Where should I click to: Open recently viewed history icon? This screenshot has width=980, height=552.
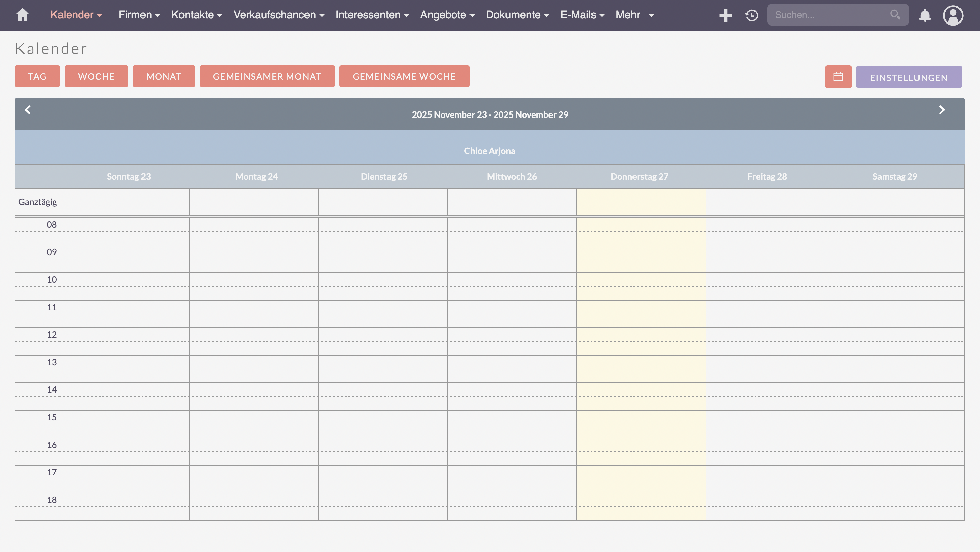tap(751, 15)
